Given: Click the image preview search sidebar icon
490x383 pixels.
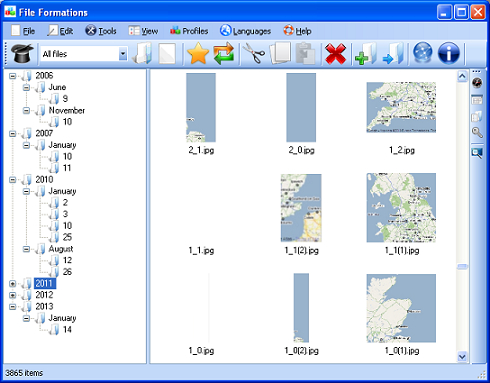Looking at the screenshot, I should 477,153.
